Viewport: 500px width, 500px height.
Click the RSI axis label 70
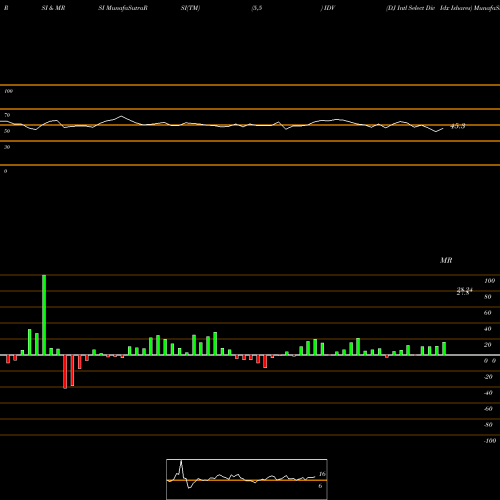(7, 115)
